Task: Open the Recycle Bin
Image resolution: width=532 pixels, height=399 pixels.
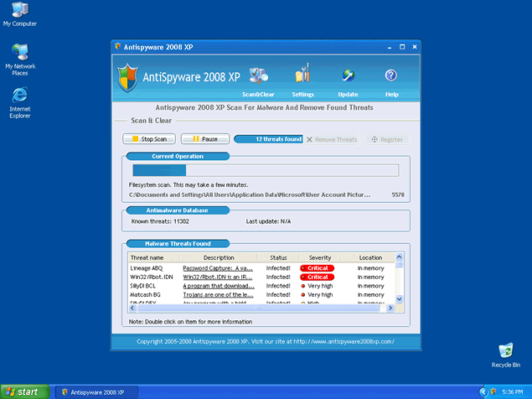Action: pyautogui.click(x=505, y=350)
